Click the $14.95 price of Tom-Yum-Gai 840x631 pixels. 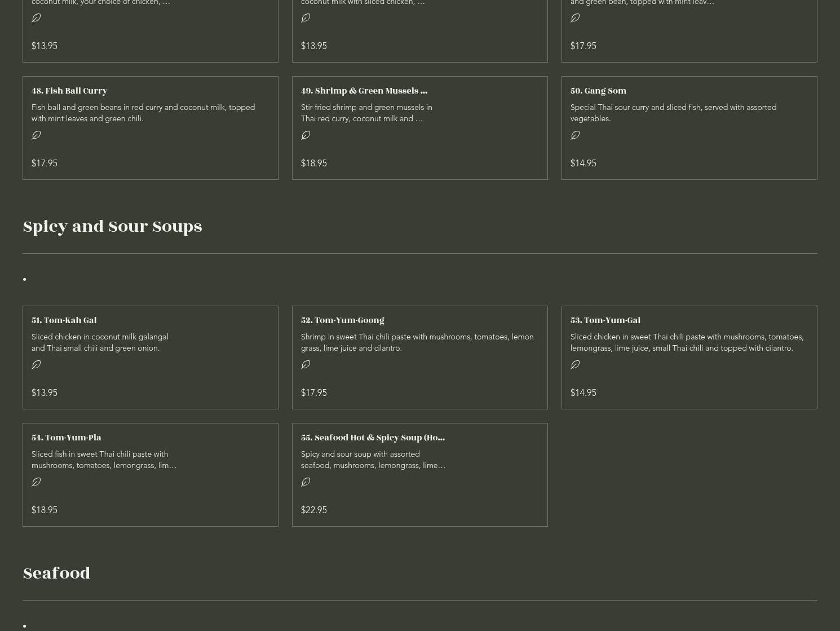pos(583,392)
